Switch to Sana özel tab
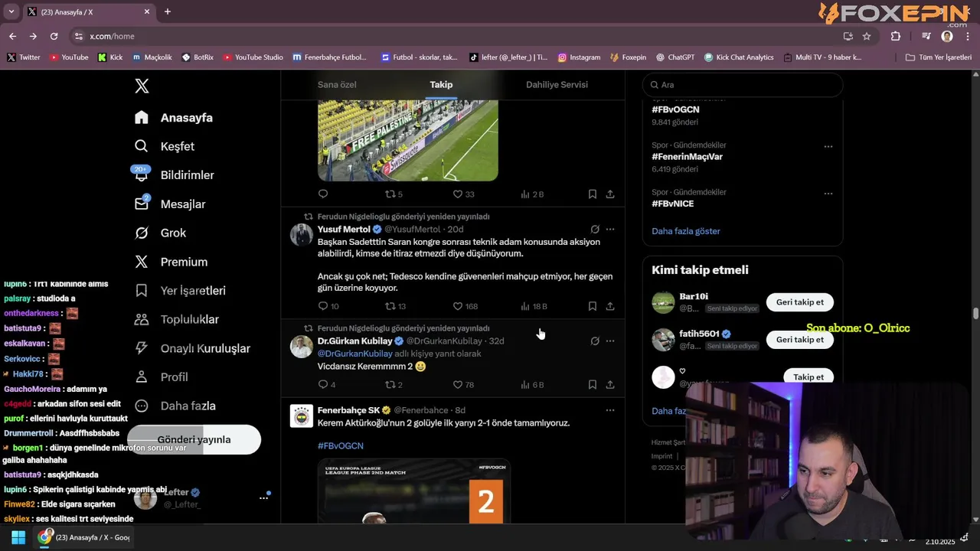 tap(337, 85)
